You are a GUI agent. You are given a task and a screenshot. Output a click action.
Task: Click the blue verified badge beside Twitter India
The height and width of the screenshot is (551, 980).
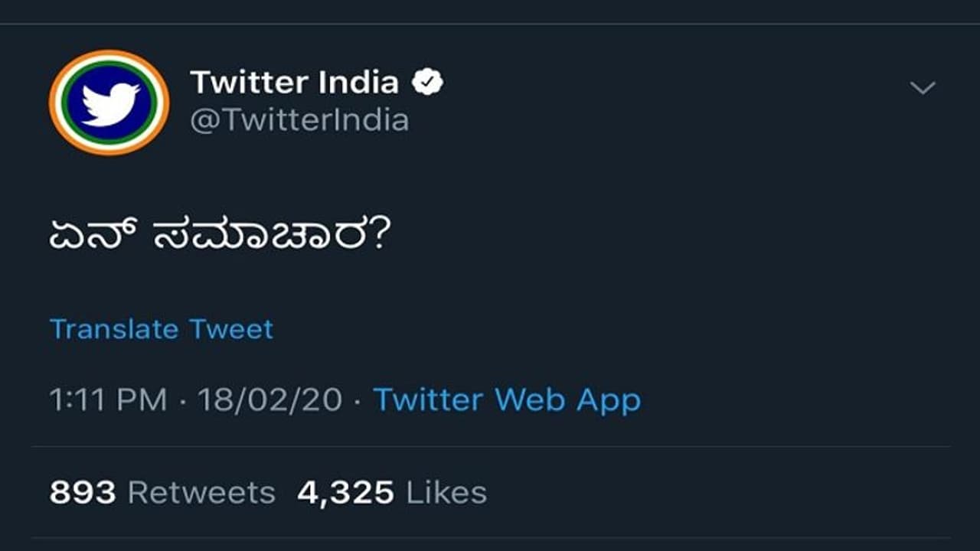pyautogui.click(x=427, y=80)
